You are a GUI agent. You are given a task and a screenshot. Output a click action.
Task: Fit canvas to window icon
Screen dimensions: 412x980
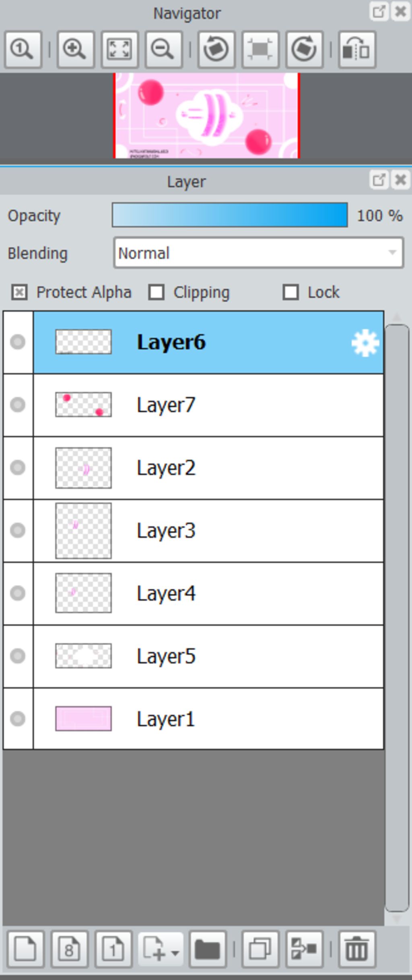coord(119,49)
